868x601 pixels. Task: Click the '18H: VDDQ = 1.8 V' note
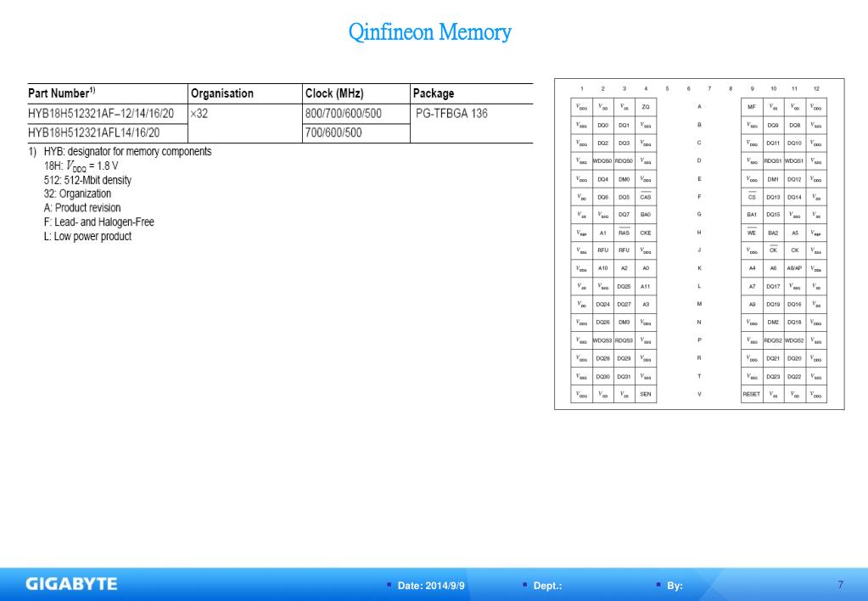81,166
